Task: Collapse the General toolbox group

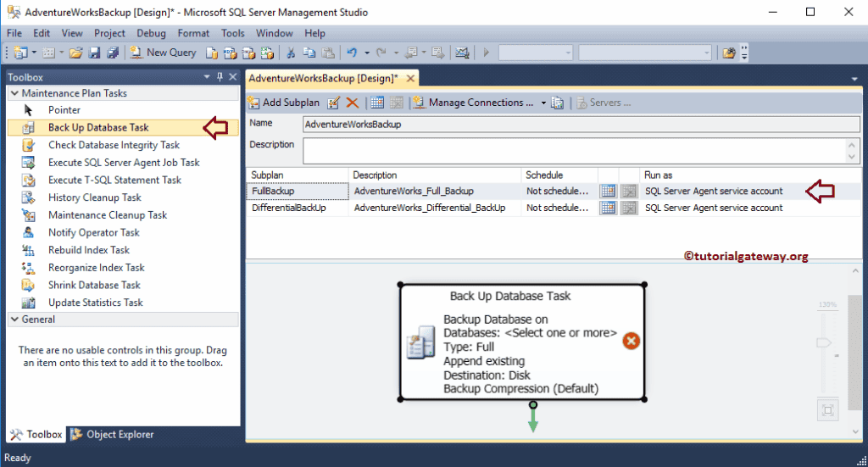Action: click(14, 320)
